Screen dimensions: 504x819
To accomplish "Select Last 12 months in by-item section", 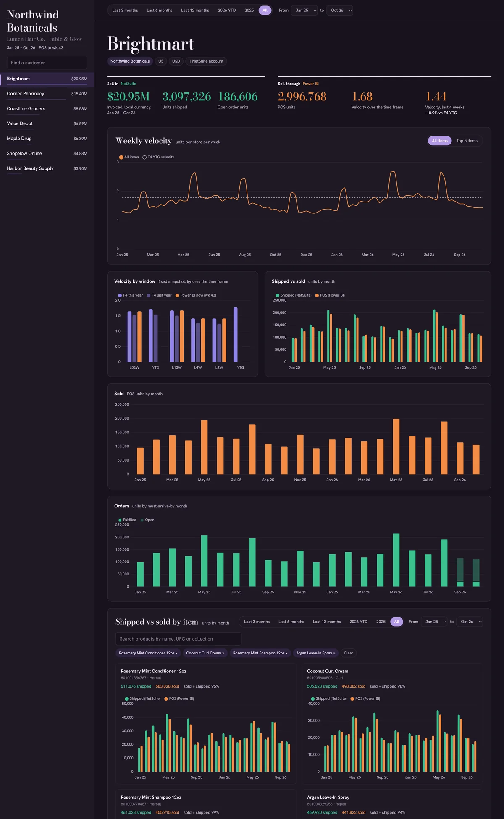I will click(x=327, y=622).
